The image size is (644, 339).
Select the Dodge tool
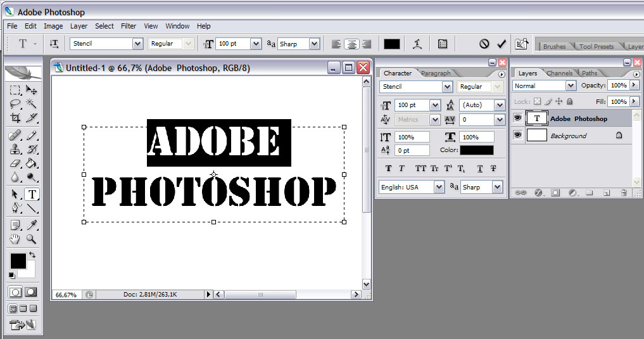tap(32, 177)
